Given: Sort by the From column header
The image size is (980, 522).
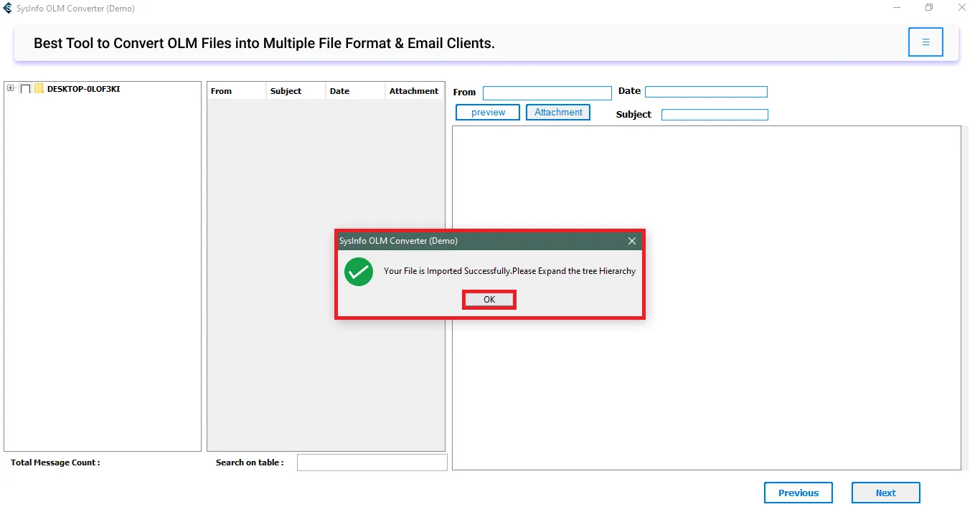Looking at the screenshot, I should 237,91.
